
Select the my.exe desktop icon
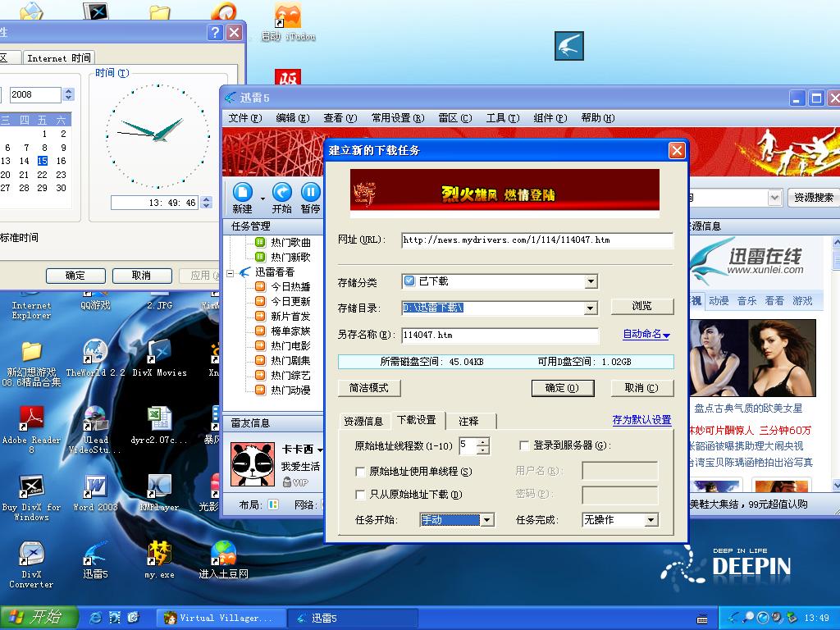pos(159,554)
